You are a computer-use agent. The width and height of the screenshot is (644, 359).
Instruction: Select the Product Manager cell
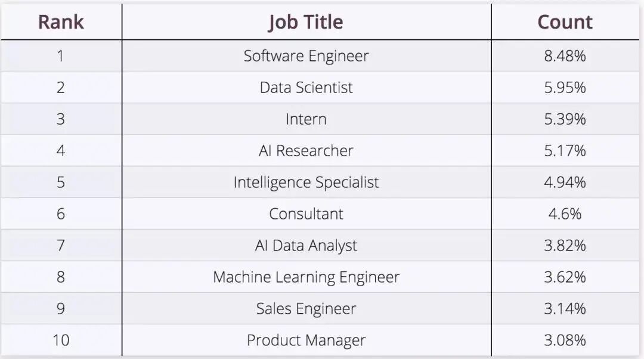coord(306,341)
